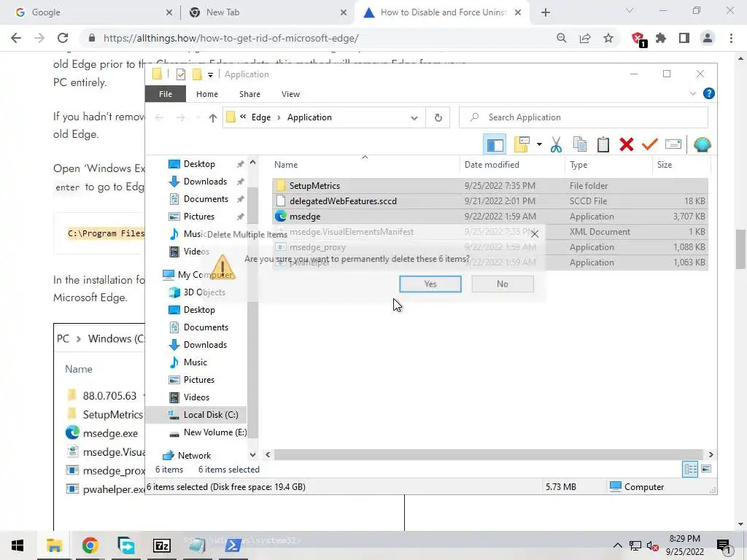Screen dimensions: 747x560
Task: Open the new folder dropdown arrow
Action: coord(539,144)
